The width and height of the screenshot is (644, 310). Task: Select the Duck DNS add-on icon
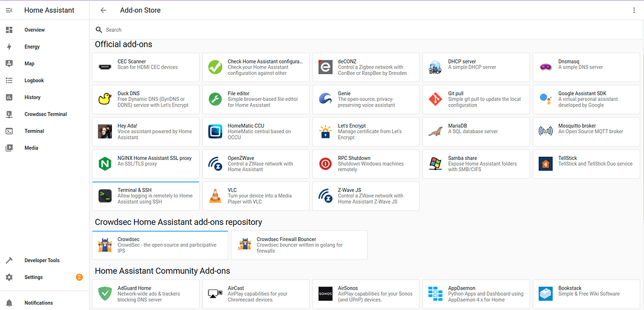coord(105,99)
